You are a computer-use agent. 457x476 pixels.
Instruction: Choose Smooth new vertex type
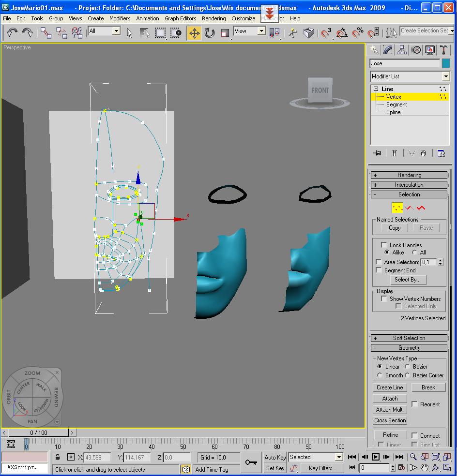click(380, 375)
